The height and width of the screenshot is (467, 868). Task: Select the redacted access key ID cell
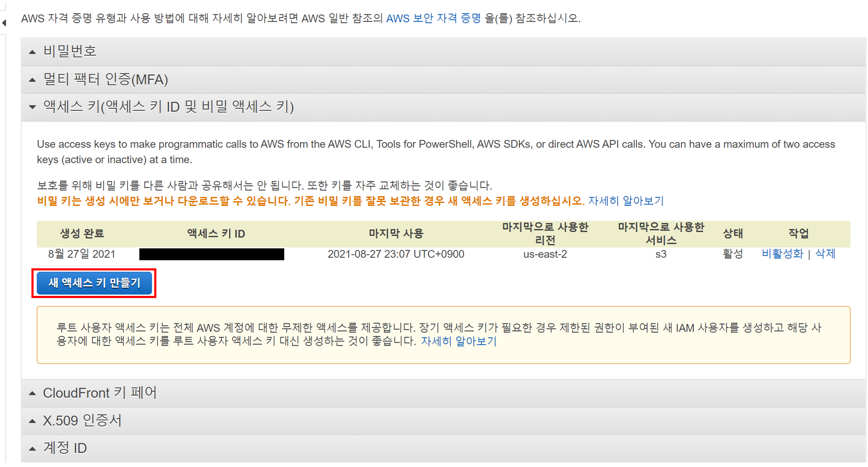212,254
